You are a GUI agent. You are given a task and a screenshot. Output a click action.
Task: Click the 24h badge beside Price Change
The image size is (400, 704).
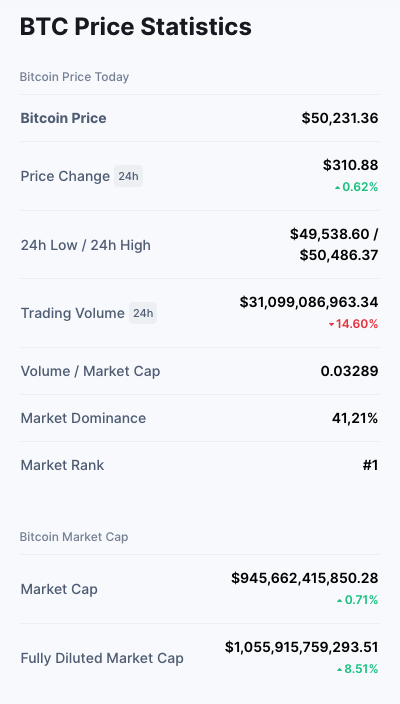(x=128, y=176)
